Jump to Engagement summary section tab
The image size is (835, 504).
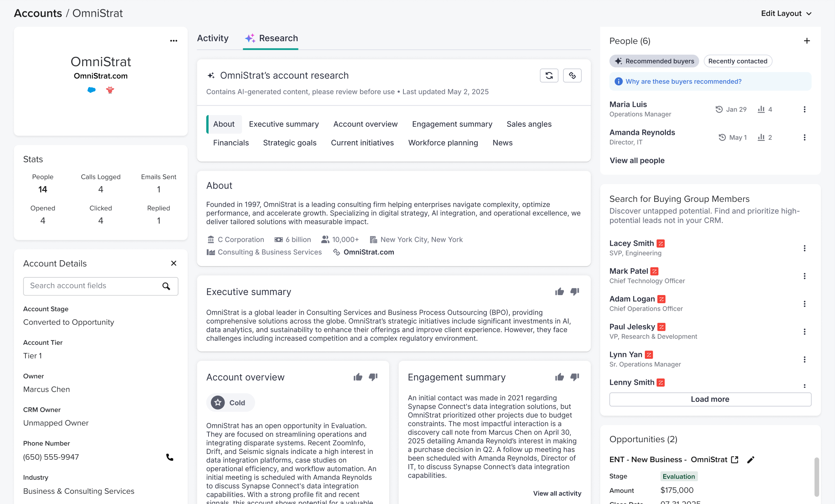tap(452, 124)
